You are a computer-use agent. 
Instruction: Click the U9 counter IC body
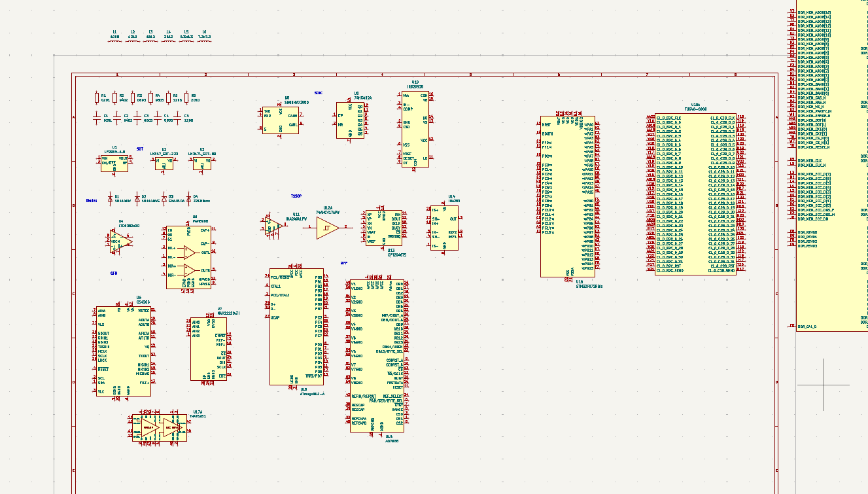350,120
